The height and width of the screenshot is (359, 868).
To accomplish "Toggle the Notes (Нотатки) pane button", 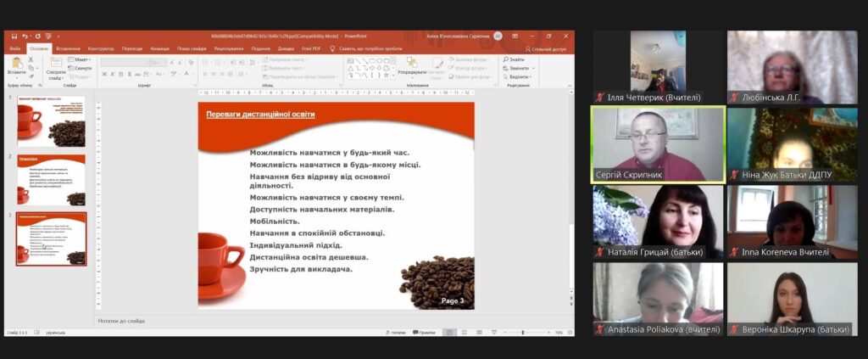I will [393, 333].
